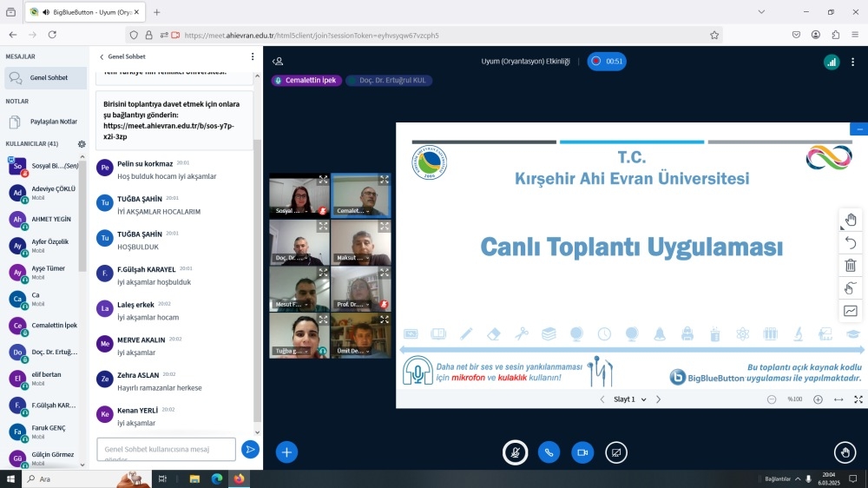
Task: Open Firefox application hamburger menu
Action: (855, 35)
